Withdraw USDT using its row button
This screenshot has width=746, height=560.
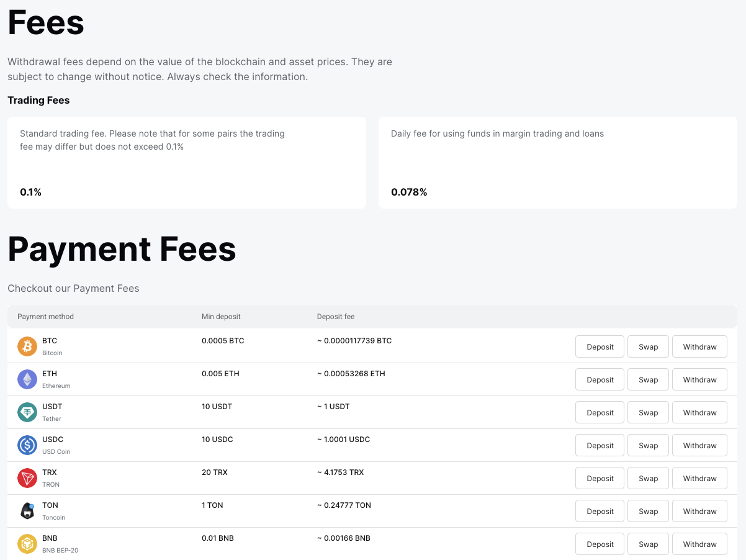tap(699, 412)
